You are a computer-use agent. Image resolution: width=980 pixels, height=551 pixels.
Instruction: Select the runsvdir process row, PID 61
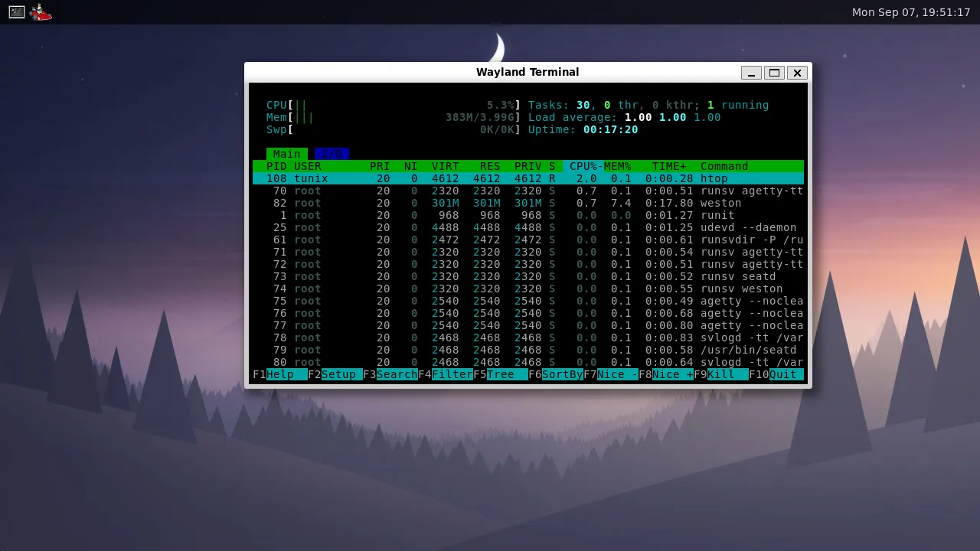(x=528, y=240)
